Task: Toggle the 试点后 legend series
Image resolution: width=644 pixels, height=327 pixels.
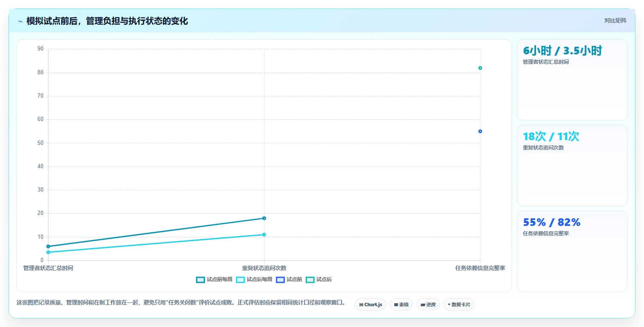Action: [319, 279]
